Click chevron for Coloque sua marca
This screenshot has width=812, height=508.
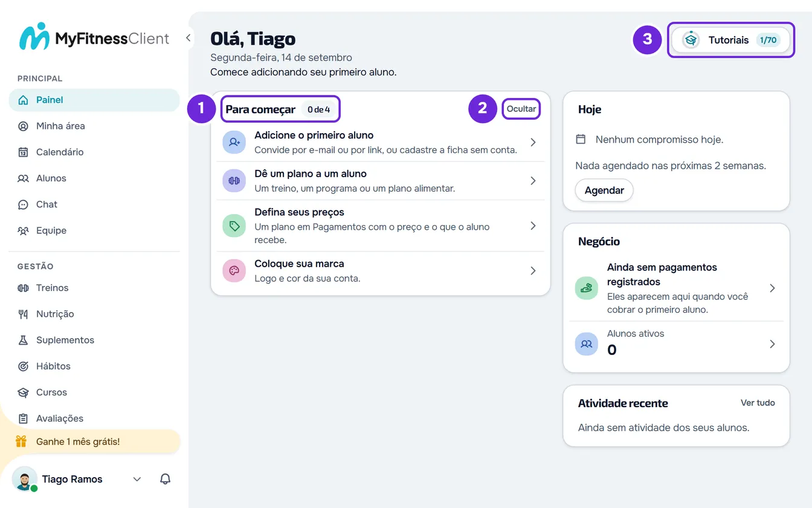pos(533,271)
